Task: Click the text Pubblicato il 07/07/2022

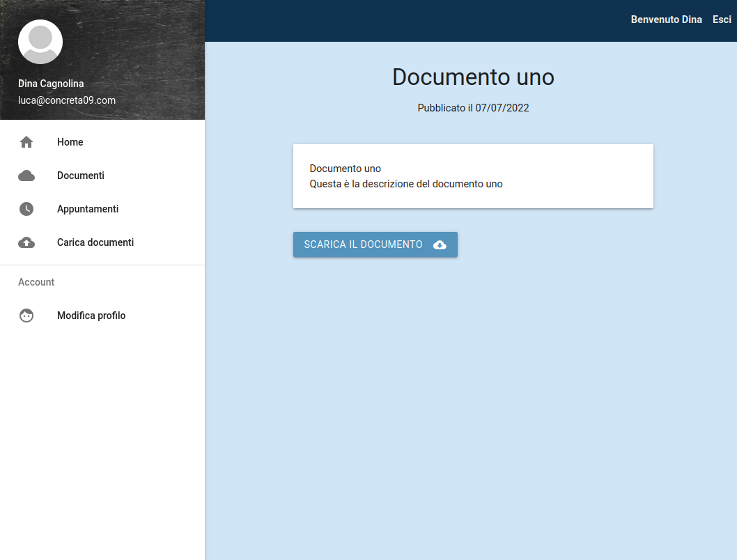Action: tap(473, 108)
